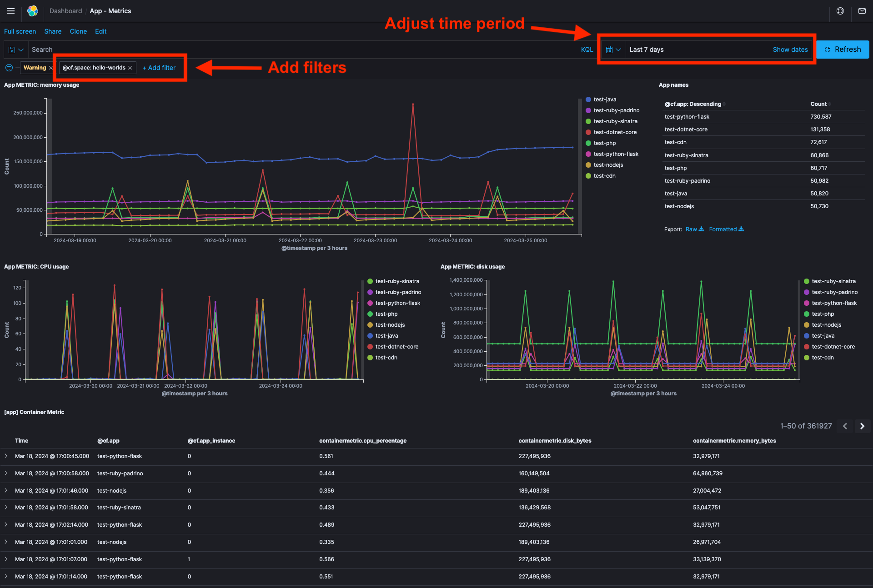This screenshot has width=873, height=588.
Task: Open the quick date picker calendar icon
Action: tap(610, 50)
